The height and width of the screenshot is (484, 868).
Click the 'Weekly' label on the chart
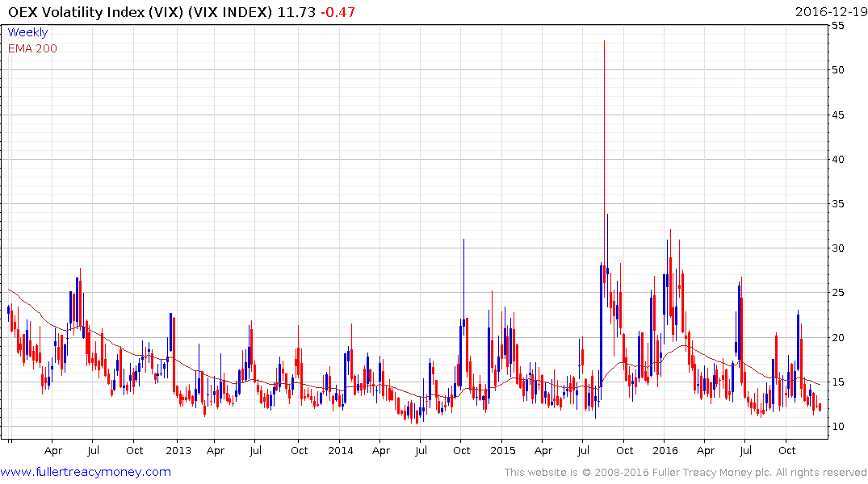[x=27, y=32]
